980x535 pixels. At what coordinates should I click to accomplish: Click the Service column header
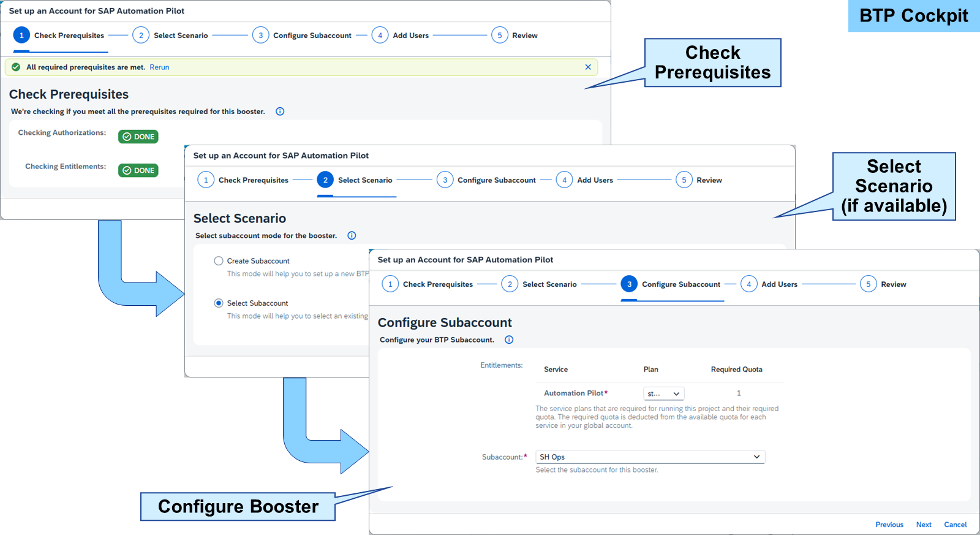coord(556,370)
